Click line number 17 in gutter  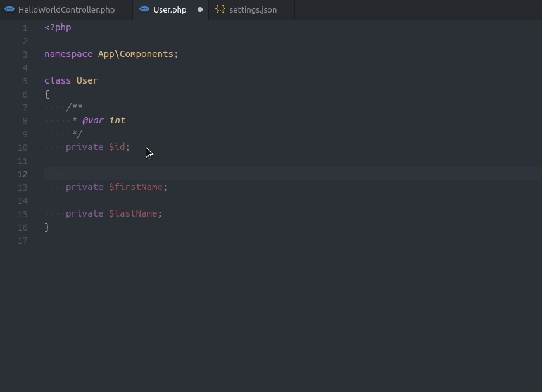pyautogui.click(x=22, y=241)
